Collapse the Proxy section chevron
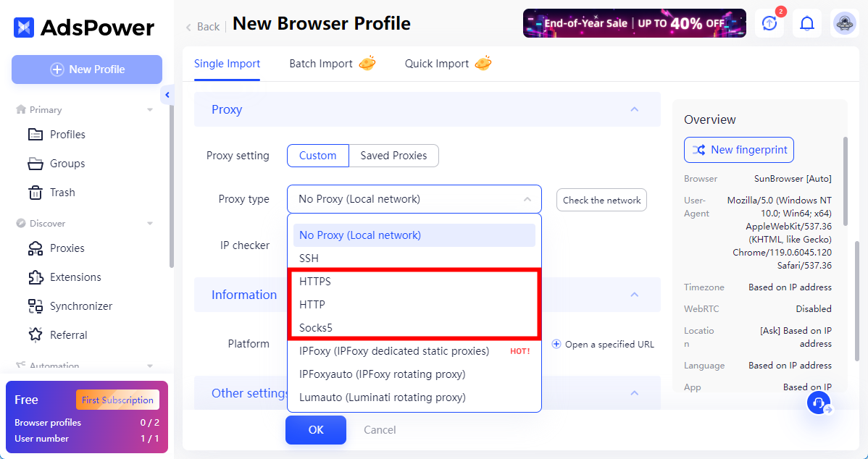Screen dimensions: 868x459 click(635, 109)
